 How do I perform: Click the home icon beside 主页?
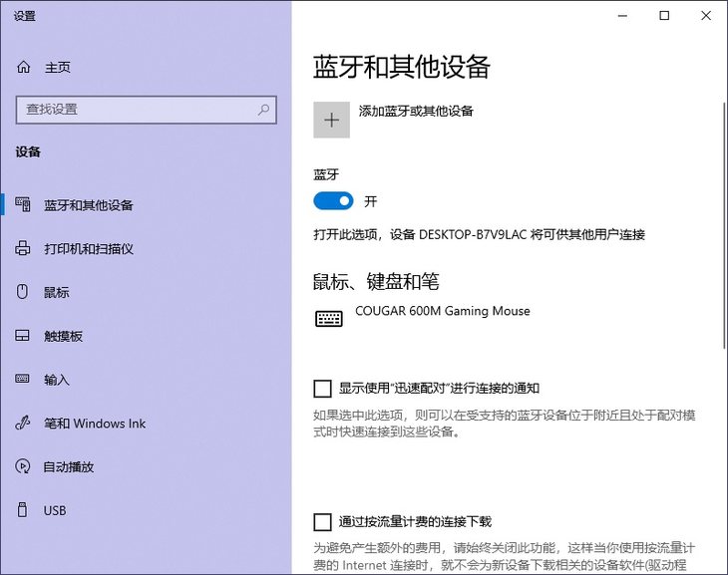click(x=23, y=68)
